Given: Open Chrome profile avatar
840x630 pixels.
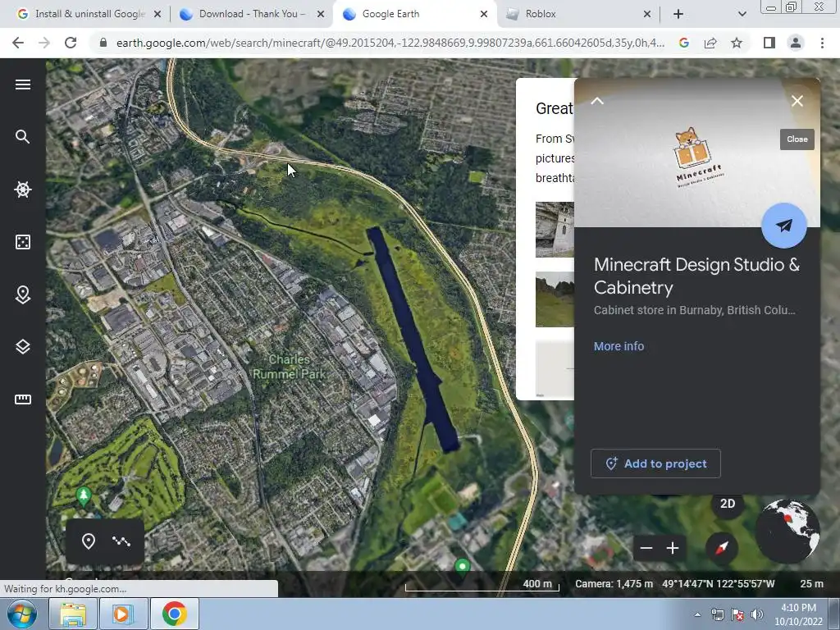Looking at the screenshot, I should (x=796, y=43).
